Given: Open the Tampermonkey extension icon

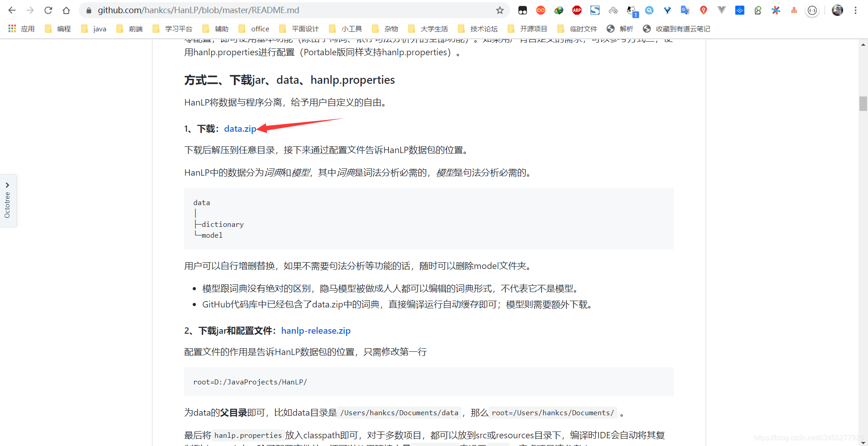Looking at the screenshot, I should coord(522,10).
